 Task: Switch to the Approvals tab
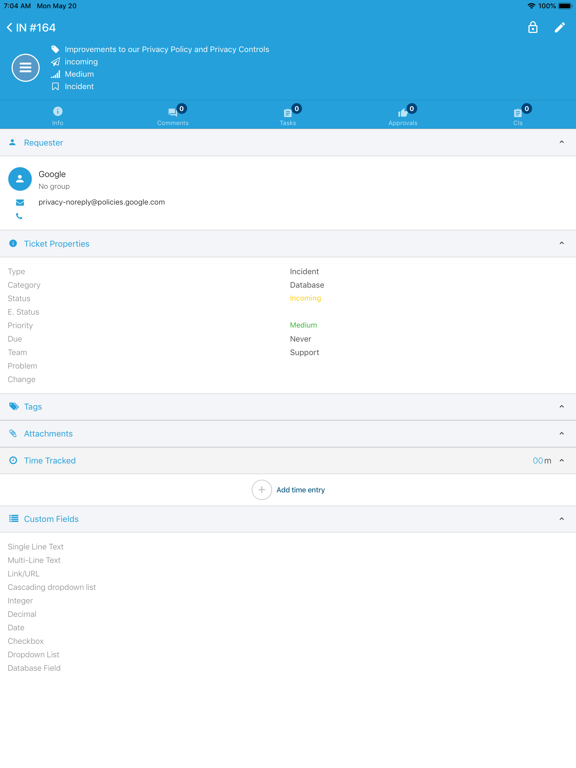pos(403,116)
